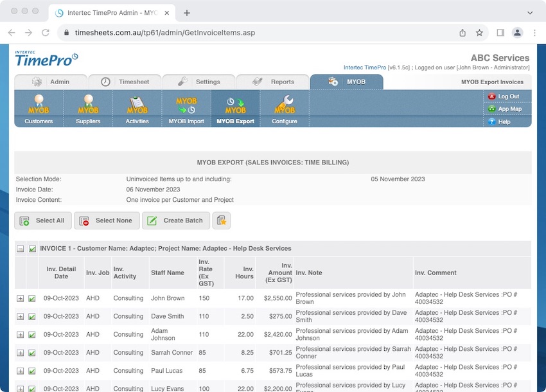Open MYOB Suppliers icon
This screenshot has width=546, height=392.
[88, 105]
